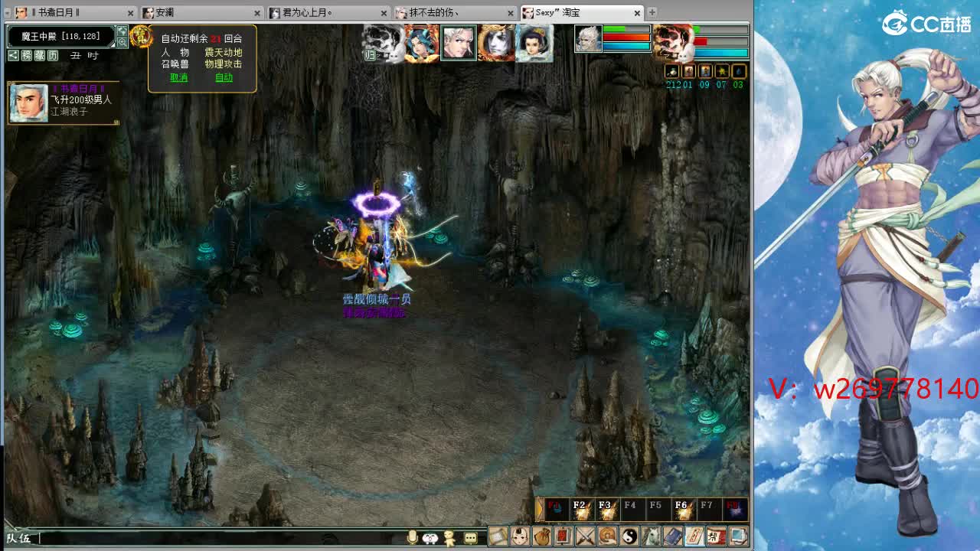Use the F8 hotkey skill slot
The image size is (980, 551).
coord(733,509)
